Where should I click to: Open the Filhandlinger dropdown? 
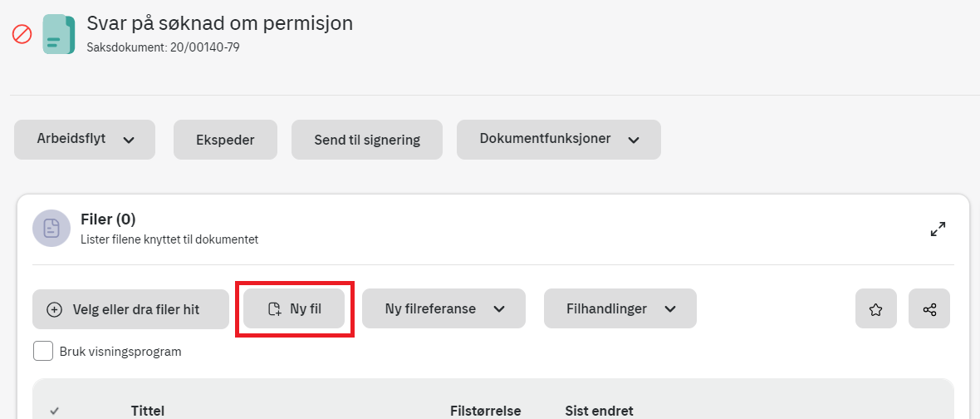pyautogui.click(x=620, y=309)
